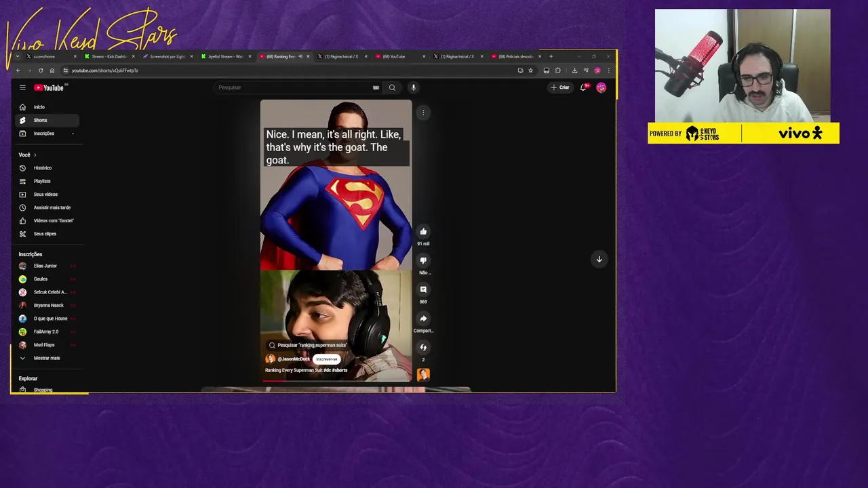Share the Short via Compartilhar arrow

423,319
